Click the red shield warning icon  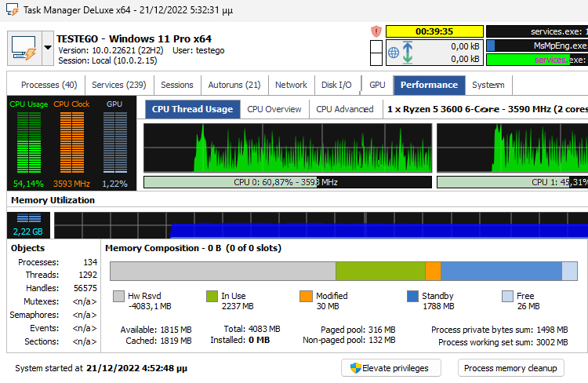[x=376, y=31]
